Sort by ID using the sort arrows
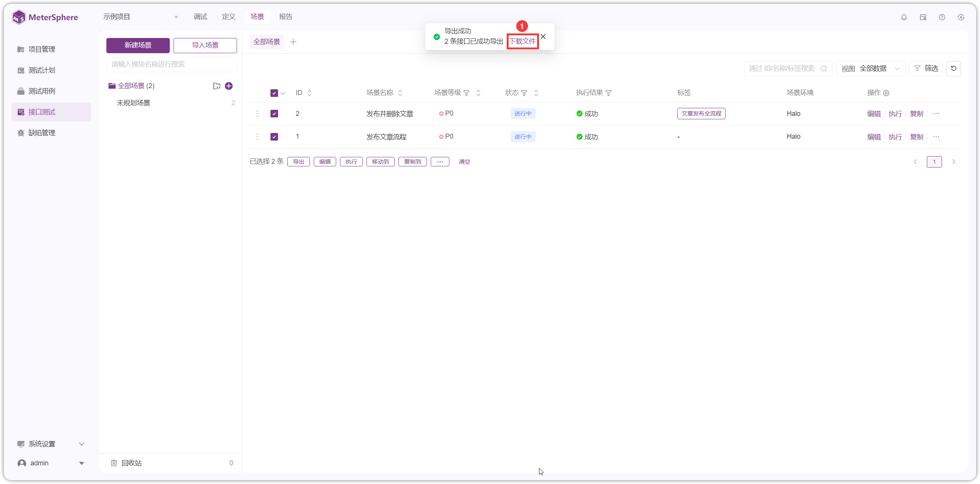The image size is (980, 484). [309, 93]
